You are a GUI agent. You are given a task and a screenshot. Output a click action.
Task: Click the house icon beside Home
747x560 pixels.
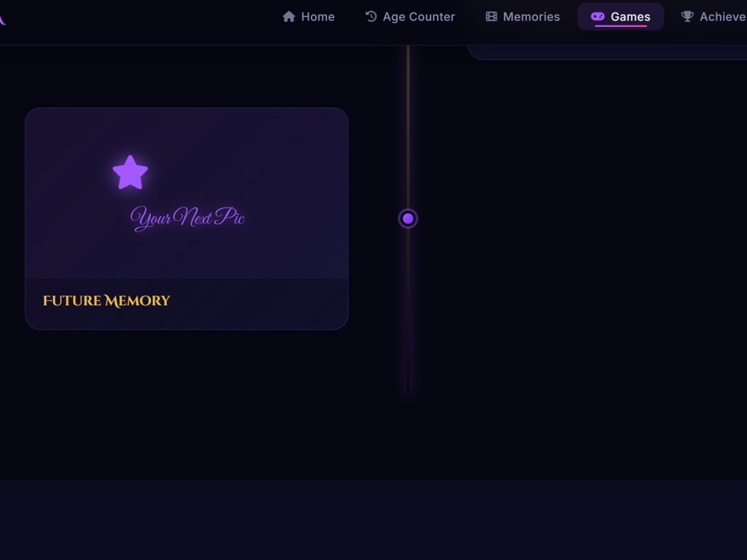(288, 16)
